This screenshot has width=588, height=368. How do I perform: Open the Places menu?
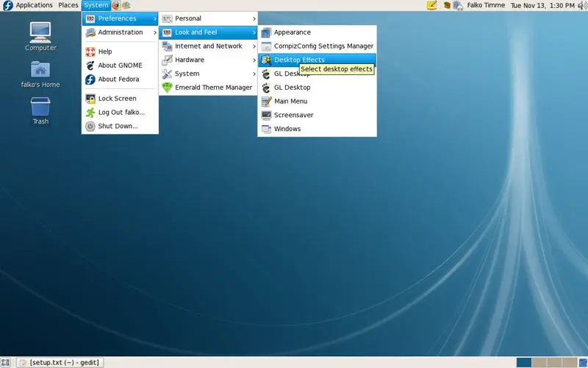(68, 5)
